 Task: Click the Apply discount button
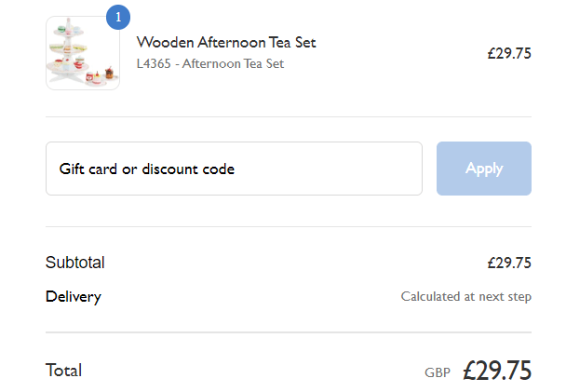[484, 169]
